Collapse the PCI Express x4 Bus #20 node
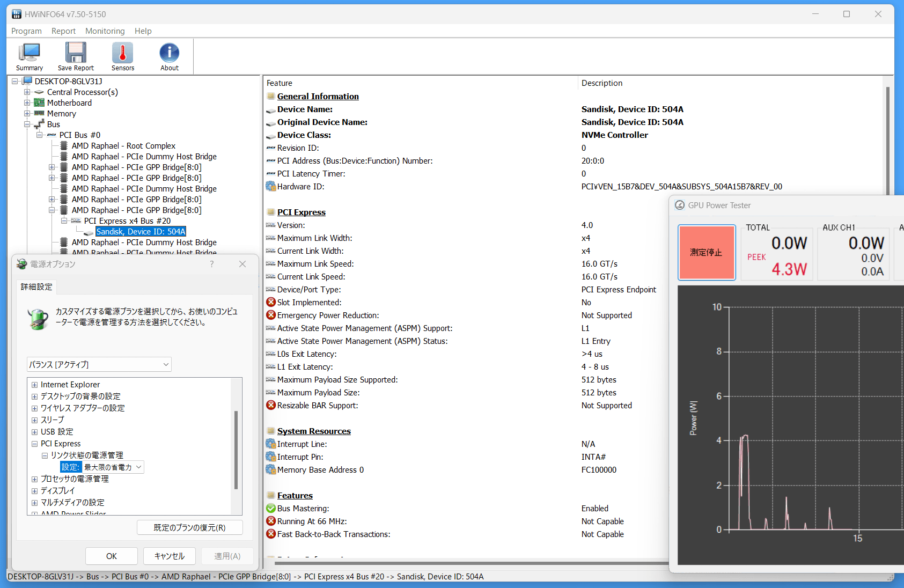The width and height of the screenshot is (904, 588). (x=64, y=220)
